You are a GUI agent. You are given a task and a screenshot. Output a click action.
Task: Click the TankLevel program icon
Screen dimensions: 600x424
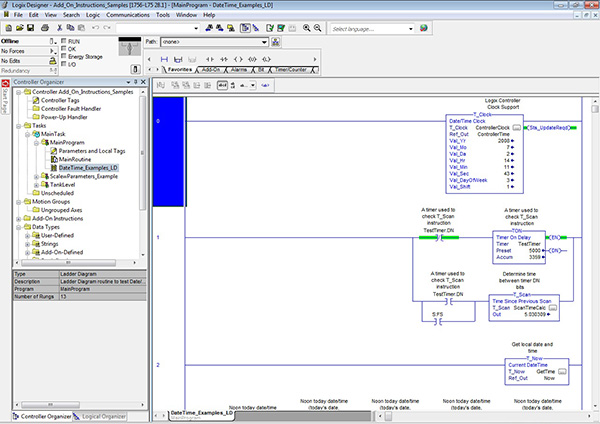coord(44,185)
